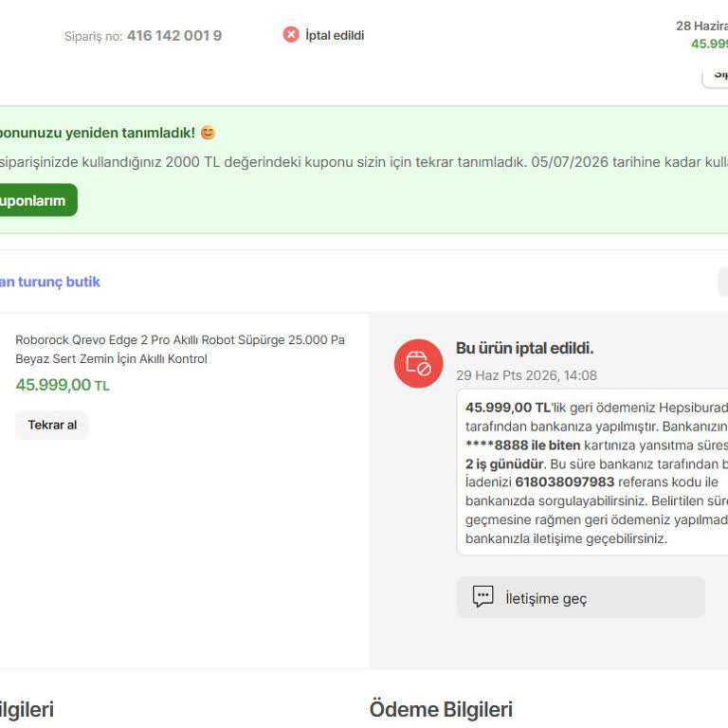The image size is (728, 728).
Task: Click the Ödeme Bilgileri heading
Action: [441, 709]
